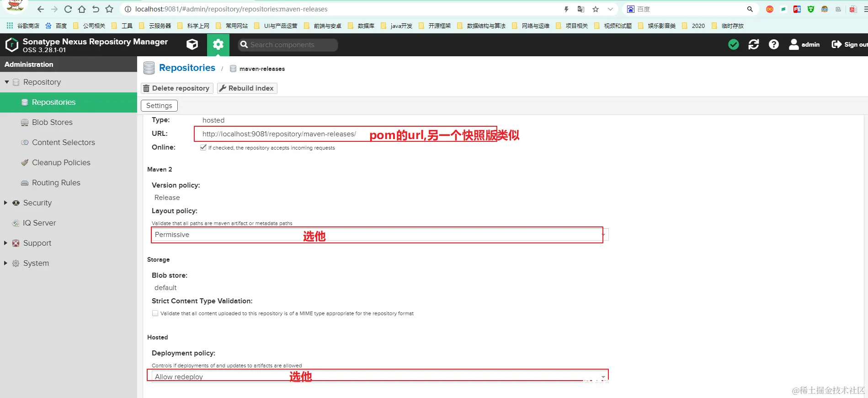The width and height of the screenshot is (868, 398).
Task: Click the System gear icon in sidebar
Action: 16,263
